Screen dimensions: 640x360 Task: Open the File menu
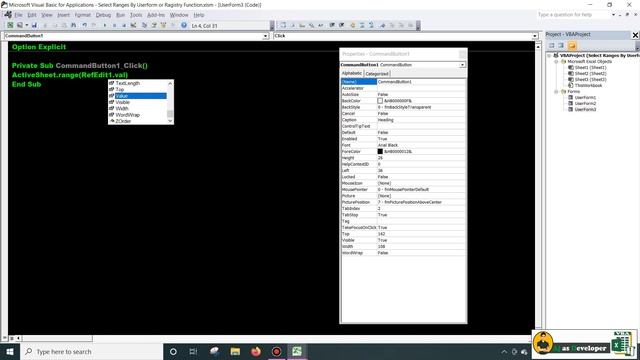18,15
